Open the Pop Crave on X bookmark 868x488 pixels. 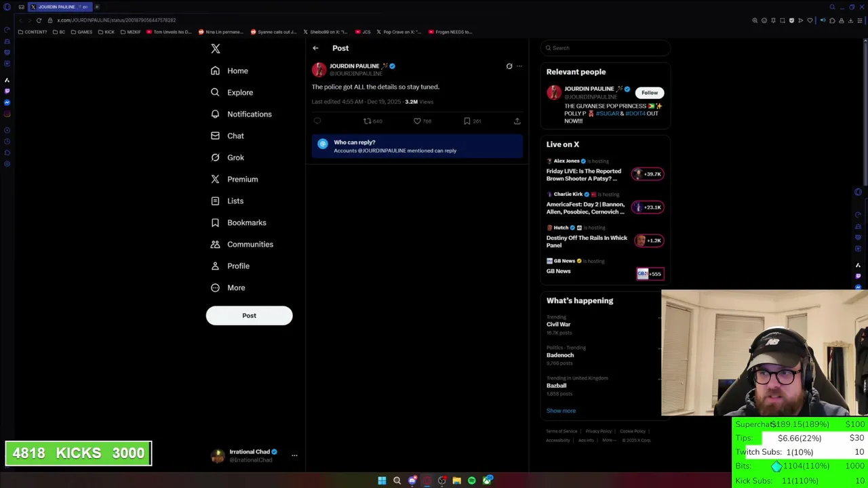pyautogui.click(x=399, y=32)
